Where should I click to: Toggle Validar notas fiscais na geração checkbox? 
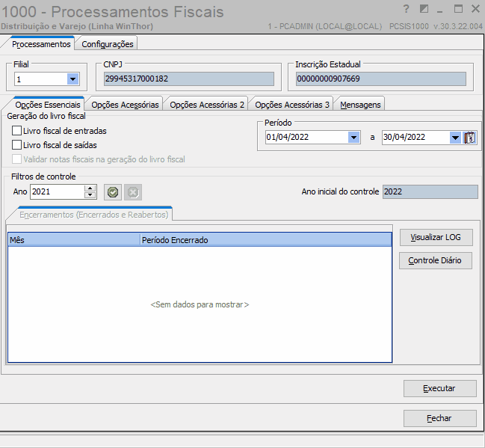pos(16,159)
